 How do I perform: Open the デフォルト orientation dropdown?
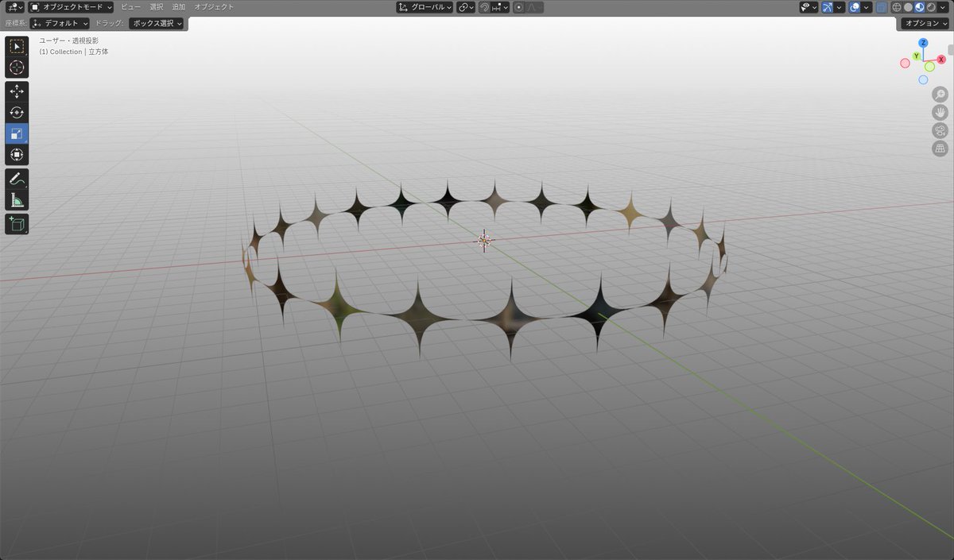coord(60,23)
